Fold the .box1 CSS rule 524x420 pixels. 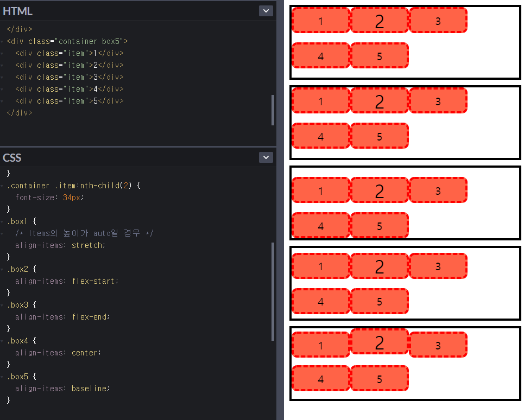tap(2, 222)
